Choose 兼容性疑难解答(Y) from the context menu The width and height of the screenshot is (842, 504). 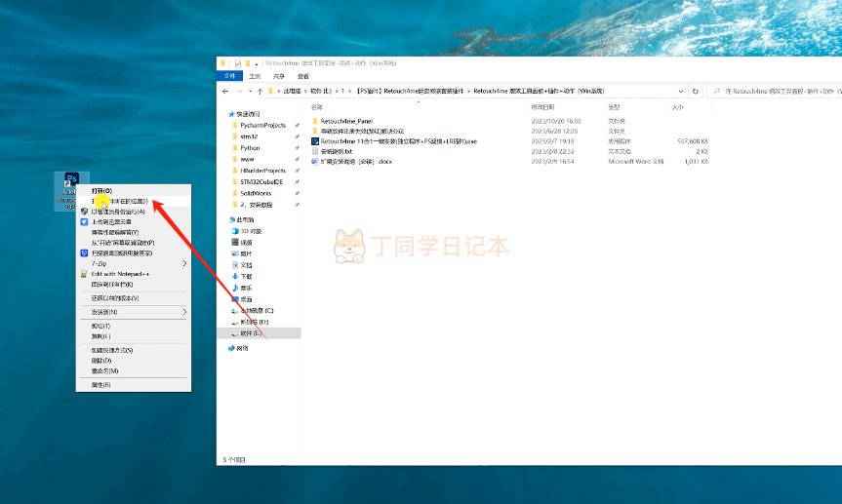point(115,232)
